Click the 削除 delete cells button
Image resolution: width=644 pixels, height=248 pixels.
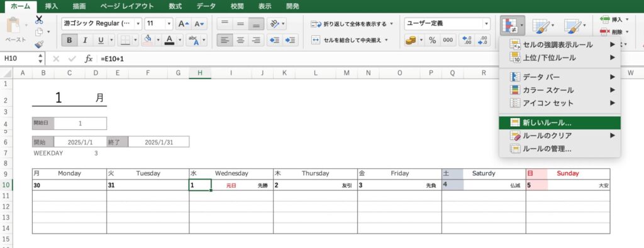tap(614, 31)
